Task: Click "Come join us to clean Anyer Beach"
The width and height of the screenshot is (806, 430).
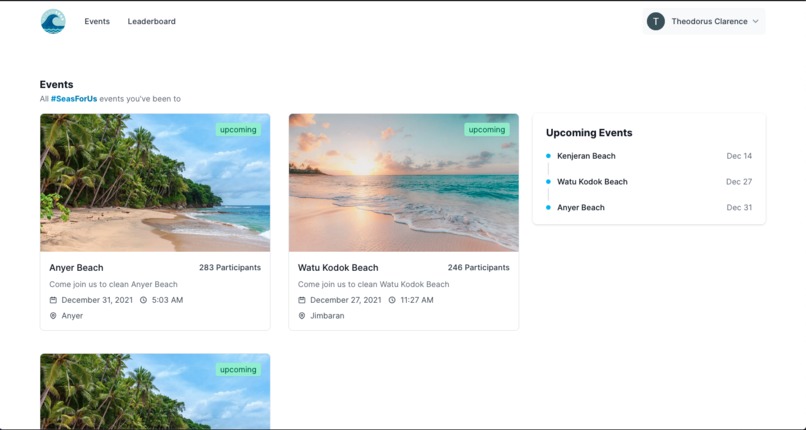Action: (113, 284)
